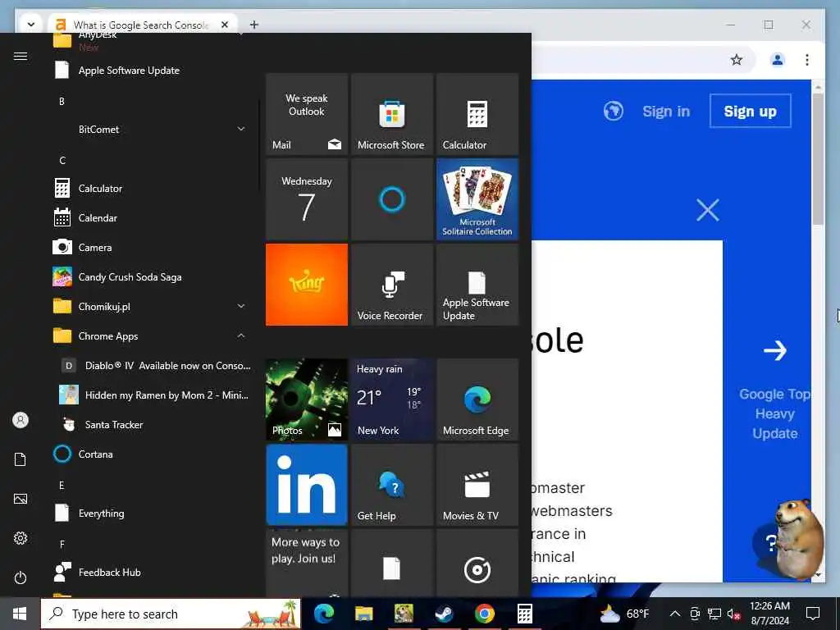The image size is (840, 630).
Task: Launch Microsoft Solitaire Collection tile
Action: [477, 199]
